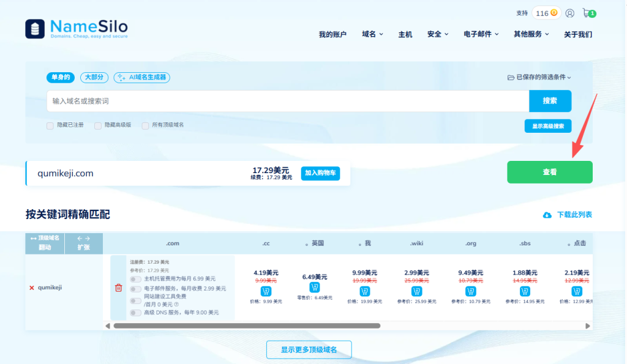Enable the 隐藏已注册 checkbox
This screenshot has width=627, height=364.
[50, 125]
